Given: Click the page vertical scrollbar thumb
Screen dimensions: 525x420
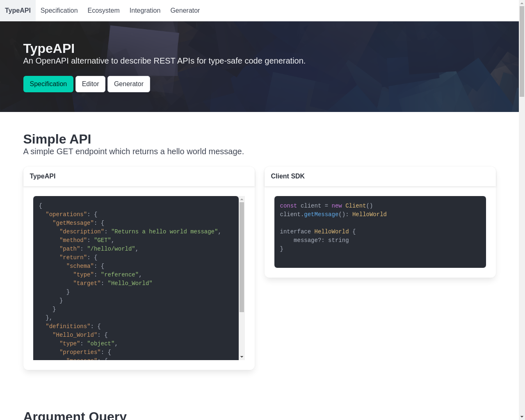Looking at the screenshot, I should click(x=522, y=52).
